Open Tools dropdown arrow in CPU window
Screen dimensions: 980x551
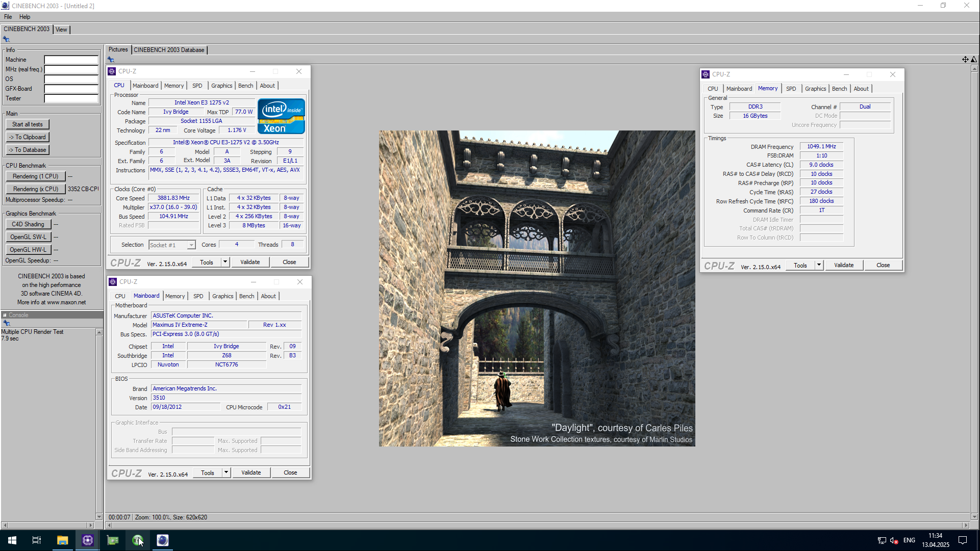coord(225,262)
